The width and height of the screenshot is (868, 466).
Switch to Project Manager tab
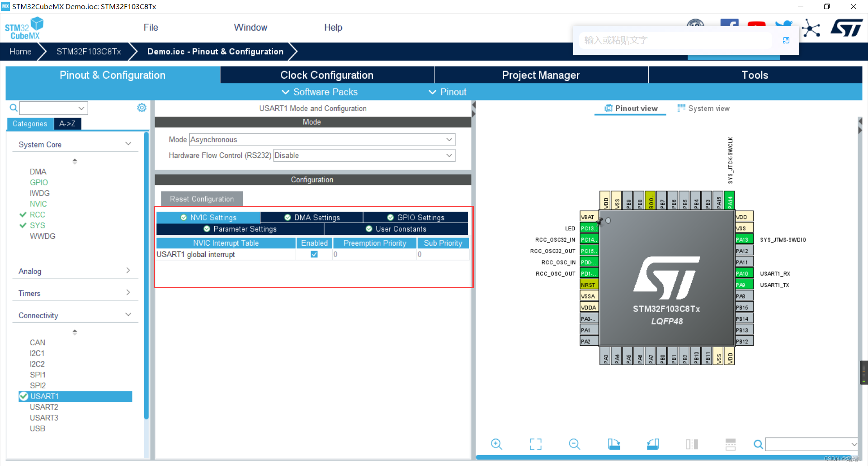[x=541, y=75]
